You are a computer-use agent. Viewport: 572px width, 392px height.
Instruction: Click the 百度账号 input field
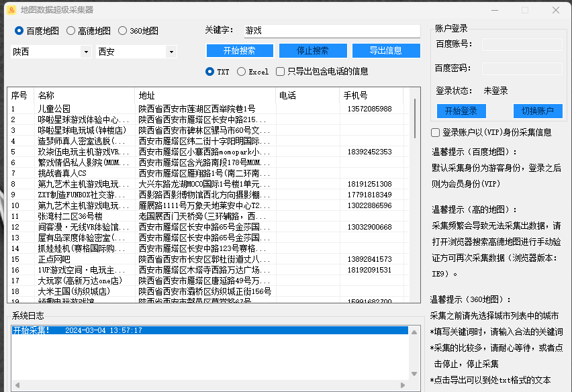[x=522, y=44]
